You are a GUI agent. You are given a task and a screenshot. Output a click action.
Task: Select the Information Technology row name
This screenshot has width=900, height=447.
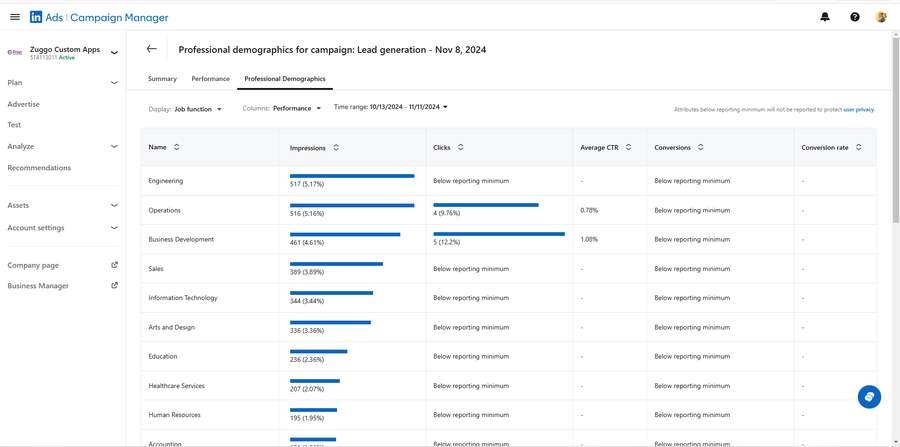coord(183,298)
